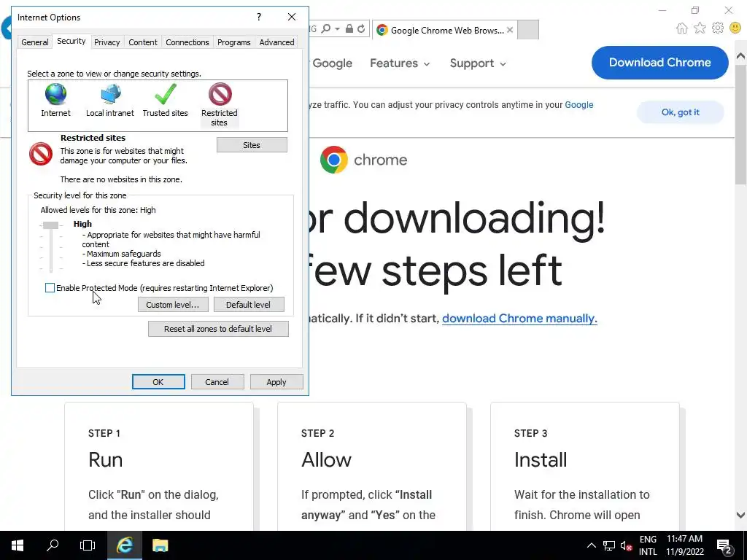This screenshot has width=747, height=560.
Task: Open the IE Favorites star icon
Action: click(700, 28)
